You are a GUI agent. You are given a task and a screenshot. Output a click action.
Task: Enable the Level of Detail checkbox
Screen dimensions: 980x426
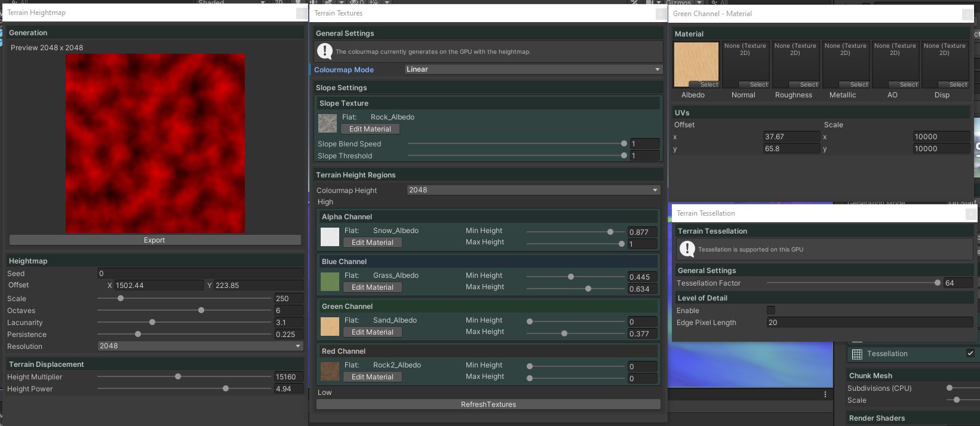point(771,310)
